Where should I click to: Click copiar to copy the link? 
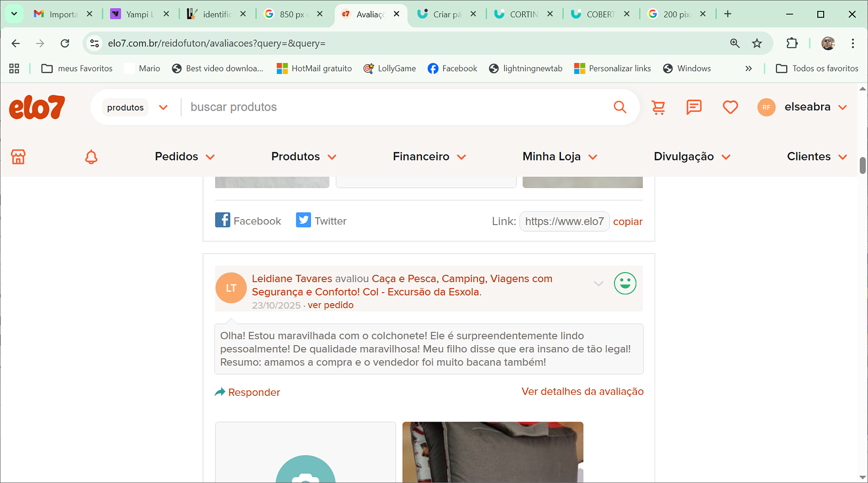click(x=627, y=221)
